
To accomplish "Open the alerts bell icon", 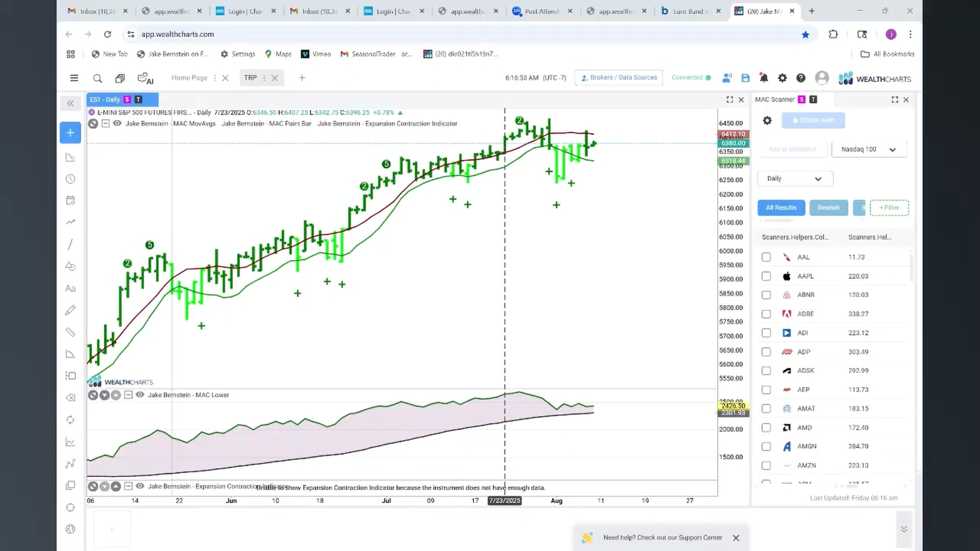I will pos(764,78).
